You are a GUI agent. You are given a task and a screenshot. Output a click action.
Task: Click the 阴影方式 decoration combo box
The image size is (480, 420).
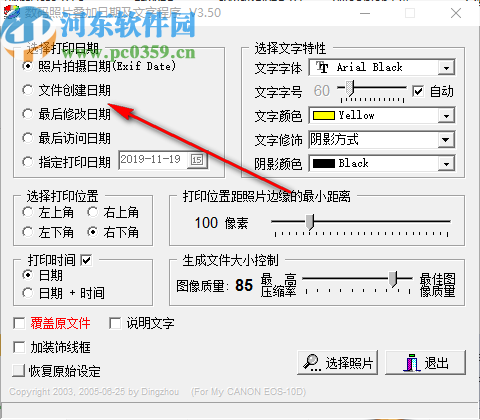pos(382,140)
